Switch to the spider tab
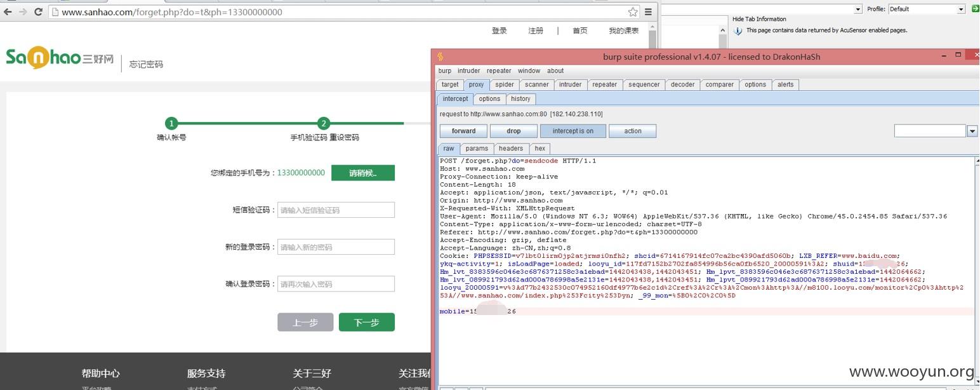This screenshot has width=980, height=390. coord(505,84)
